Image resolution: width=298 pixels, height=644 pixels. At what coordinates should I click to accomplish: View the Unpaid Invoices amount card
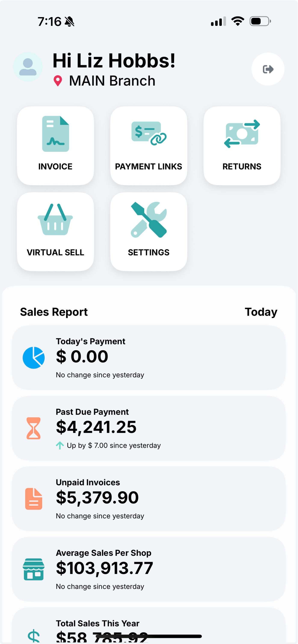point(149,498)
